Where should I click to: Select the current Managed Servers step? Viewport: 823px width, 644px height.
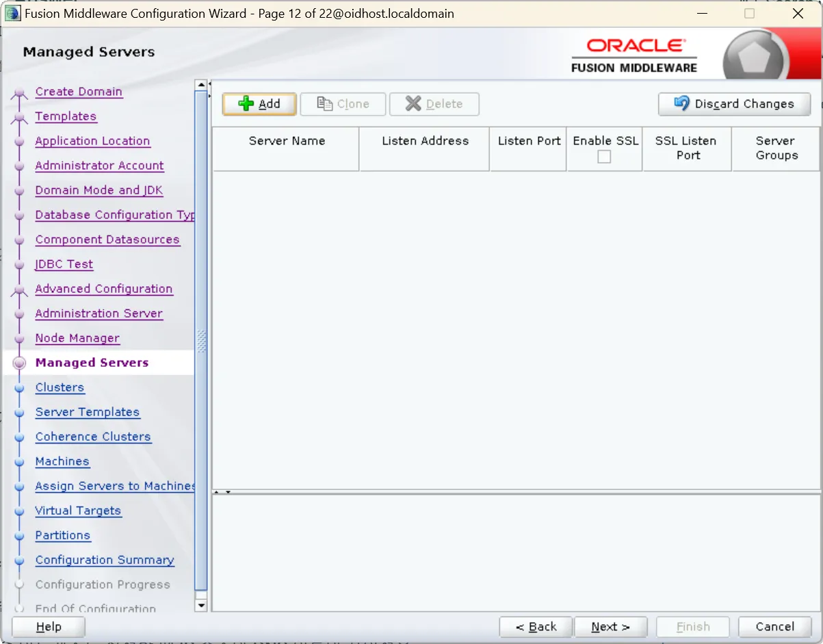[92, 363]
